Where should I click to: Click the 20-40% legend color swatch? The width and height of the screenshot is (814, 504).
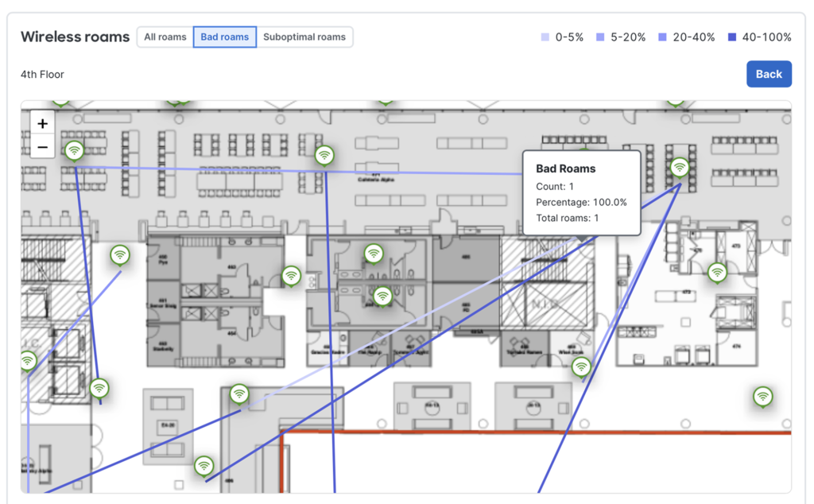click(662, 37)
